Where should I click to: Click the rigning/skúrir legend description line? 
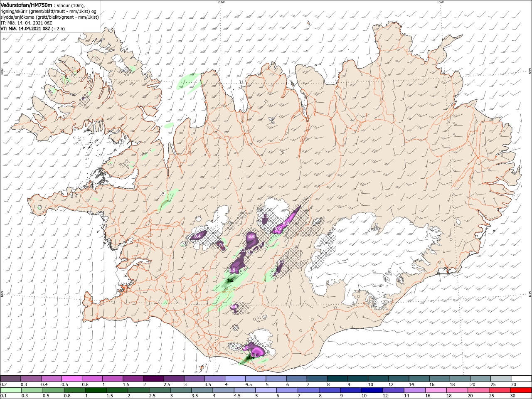point(49,11)
